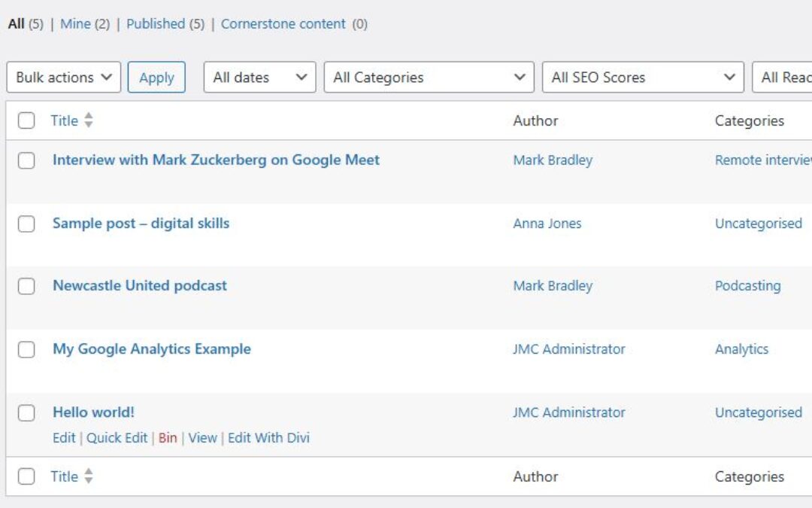This screenshot has height=508, width=812.
Task: Select checkbox for Newcastle United podcast
Action: coord(26,286)
